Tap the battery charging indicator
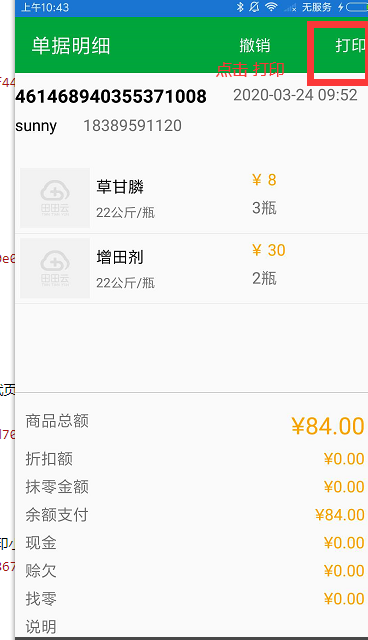The height and width of the screenshot is (640, 368). click(x=353, y=7)
